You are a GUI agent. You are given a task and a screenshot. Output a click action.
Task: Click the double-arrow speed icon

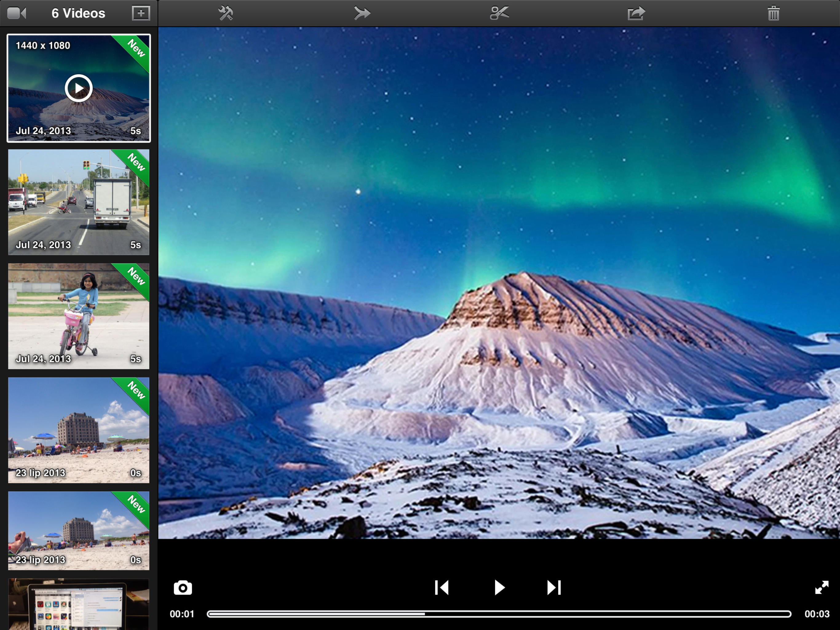[x=362, y=13]
